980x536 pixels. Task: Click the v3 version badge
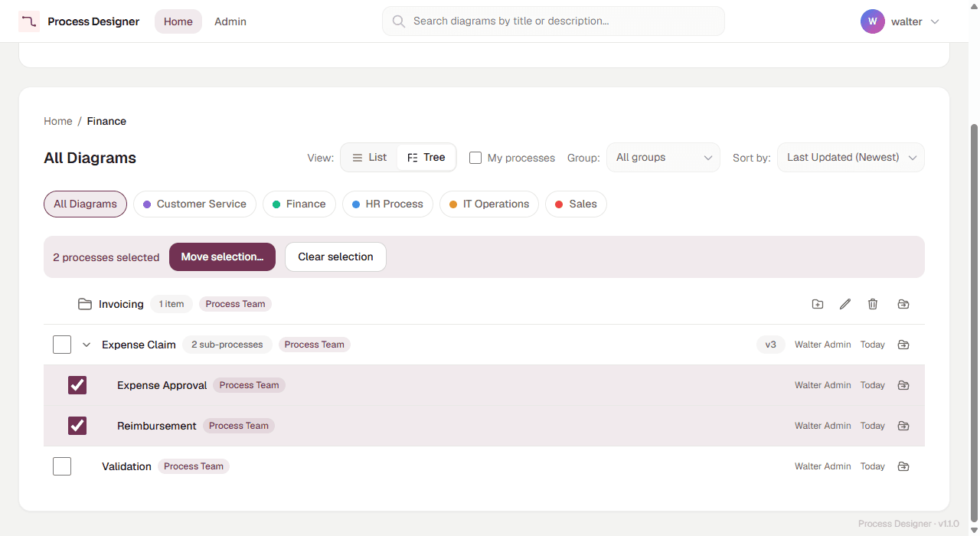[x=771, y=345]
